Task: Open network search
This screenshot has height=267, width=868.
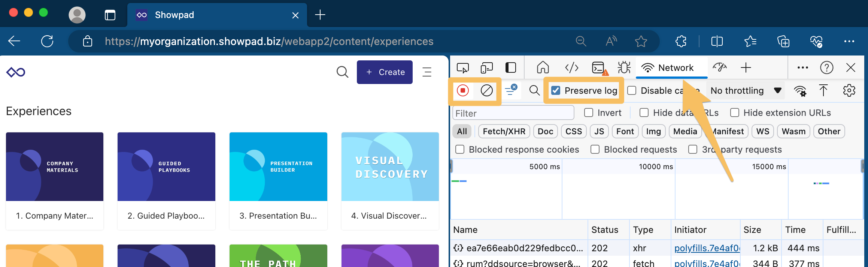Action: [x=534, y=91]
